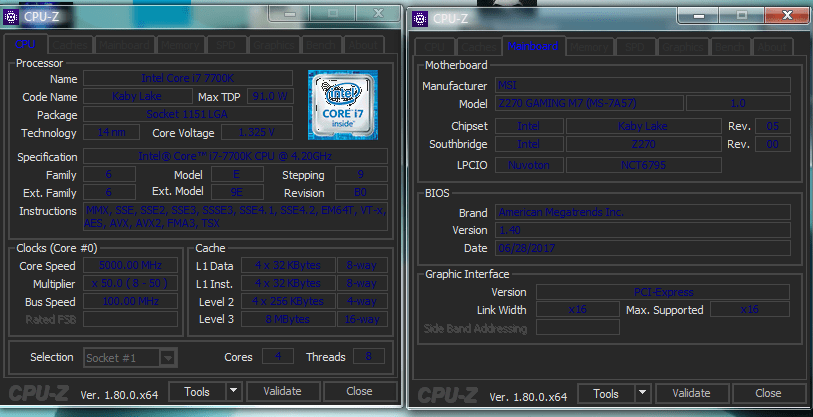
Task: Click the Southbridge value Z270
Action: (x=643, y=144)
